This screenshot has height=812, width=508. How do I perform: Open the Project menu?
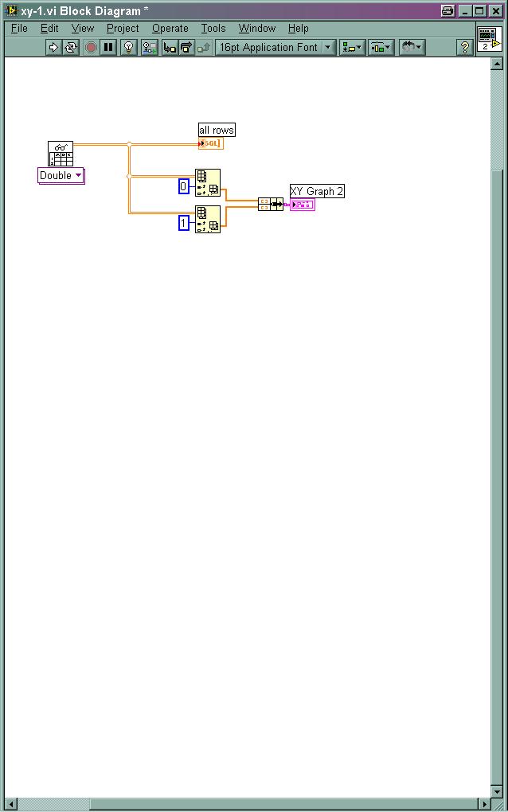pos(123,29)
